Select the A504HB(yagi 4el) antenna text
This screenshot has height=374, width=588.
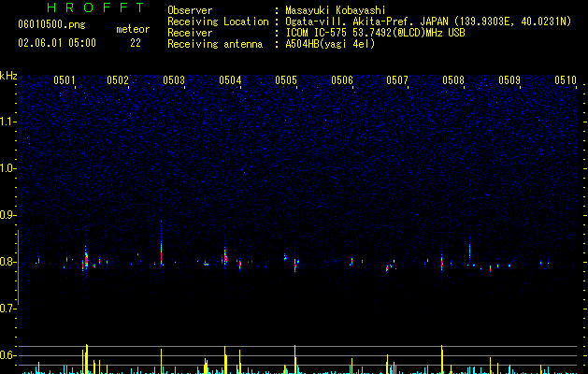click(x=330, y=44)
